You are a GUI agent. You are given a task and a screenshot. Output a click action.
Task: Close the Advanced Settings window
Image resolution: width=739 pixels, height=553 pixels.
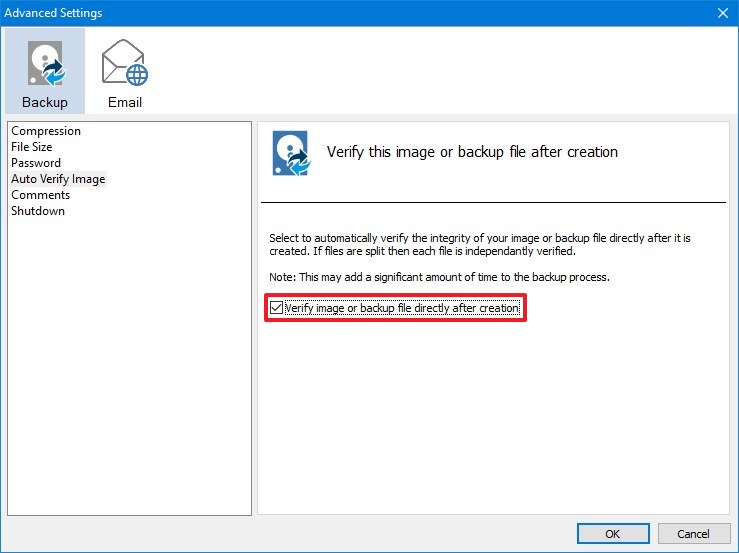click(x=723, y=13)
